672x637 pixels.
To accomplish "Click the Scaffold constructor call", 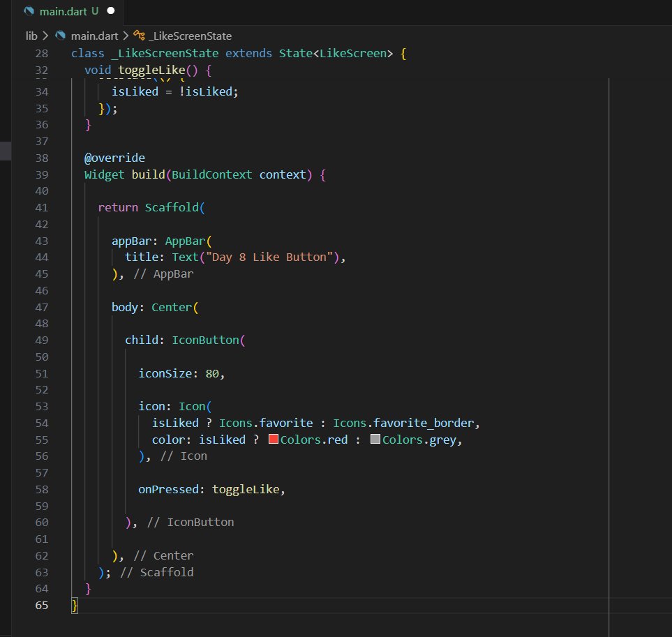I will 172,208.
